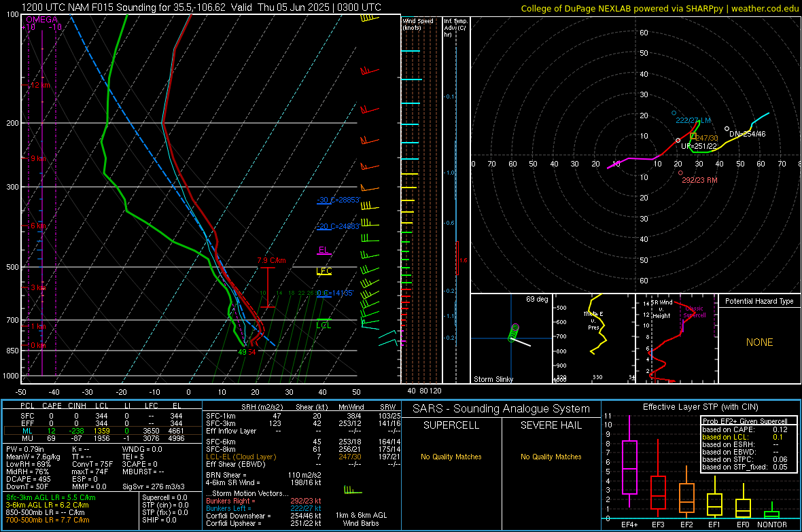Click the Wind Speed (knots) column header

418,24
